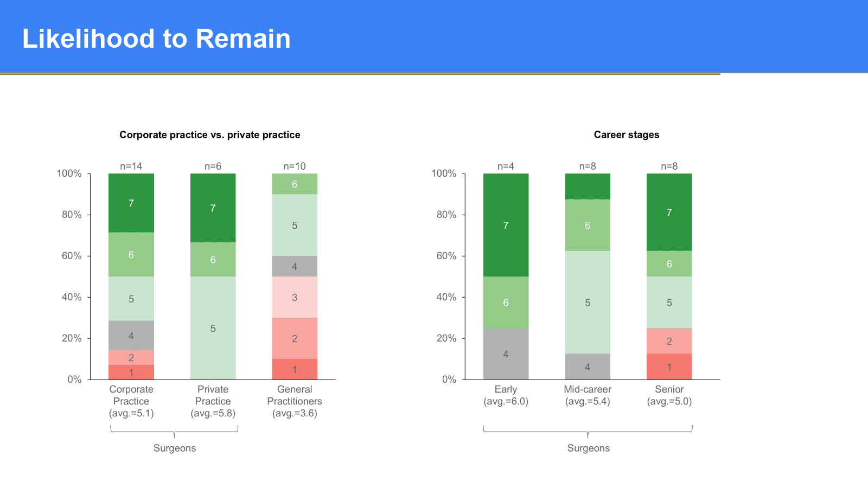Image resolution: width=868 pixels, height=488 pixels.
Task: Click the "Surgeons" label under the left chart
Action: click(x=175, y=448)
